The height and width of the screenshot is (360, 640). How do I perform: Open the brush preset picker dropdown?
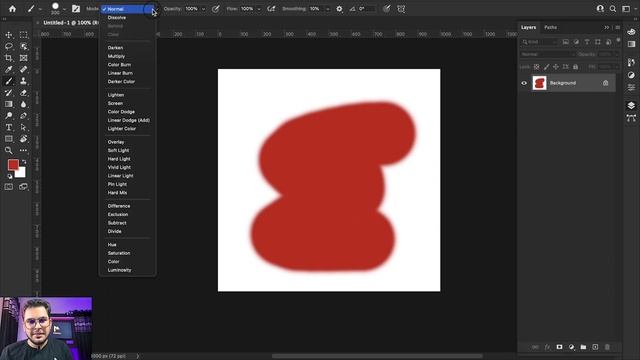point(64,9)
